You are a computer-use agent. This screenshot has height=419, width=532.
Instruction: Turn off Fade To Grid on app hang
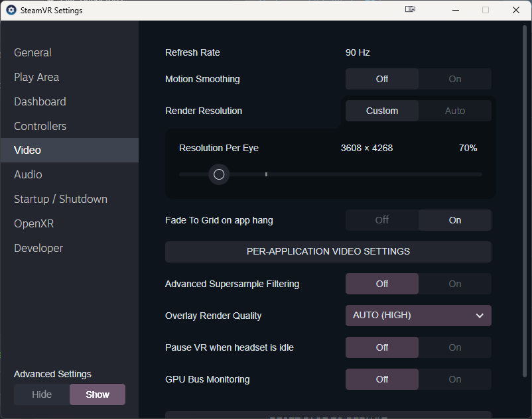(x=382, y=220)
